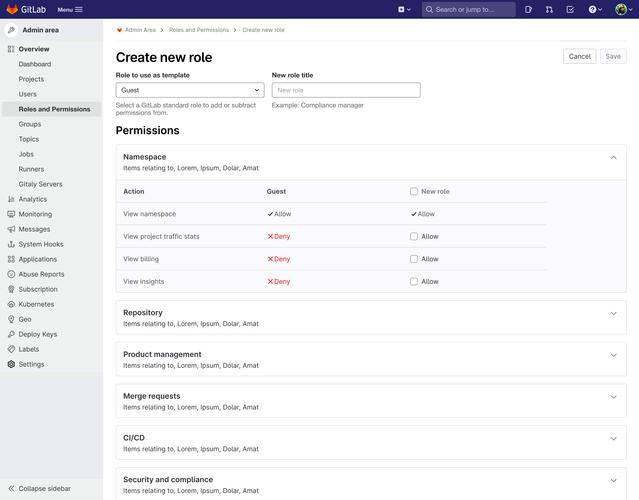The height and width of the screenshot is (500, 639).
Task: Click the 'View project traffic stats' row text
Action: point(161,236)
